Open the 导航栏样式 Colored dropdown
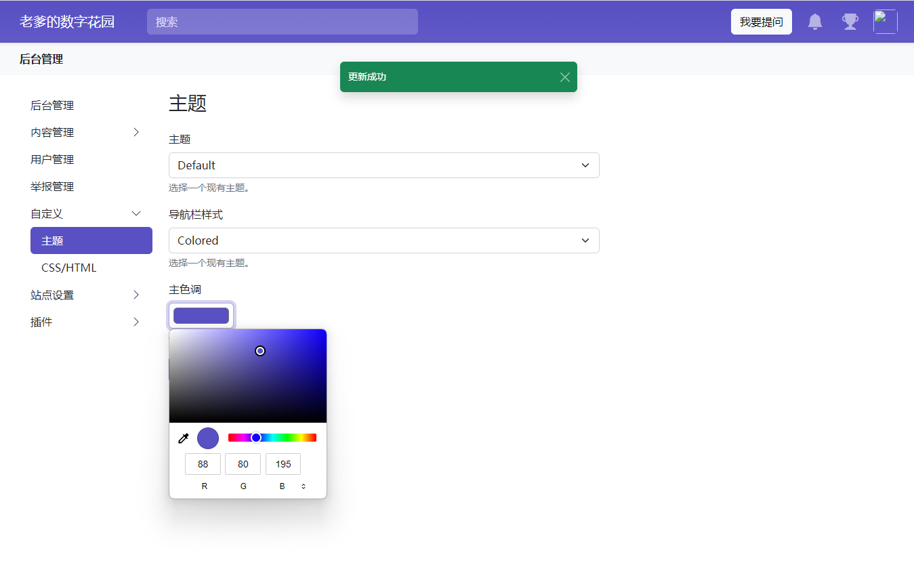This screenshot has height=588, width=914. click(383, 240)
